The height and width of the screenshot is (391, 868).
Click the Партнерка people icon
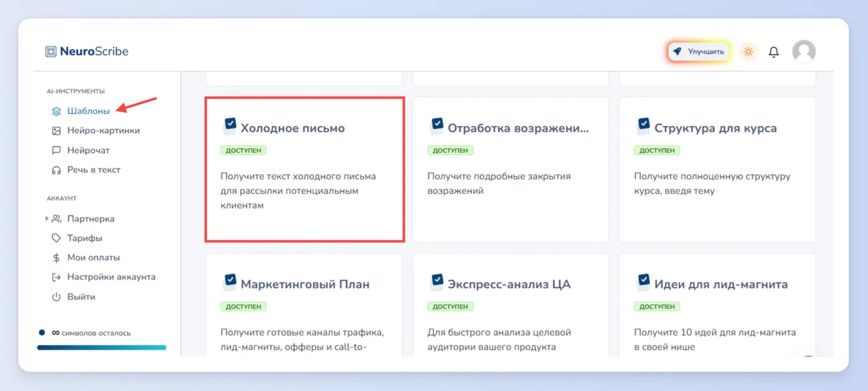[56, 219]
